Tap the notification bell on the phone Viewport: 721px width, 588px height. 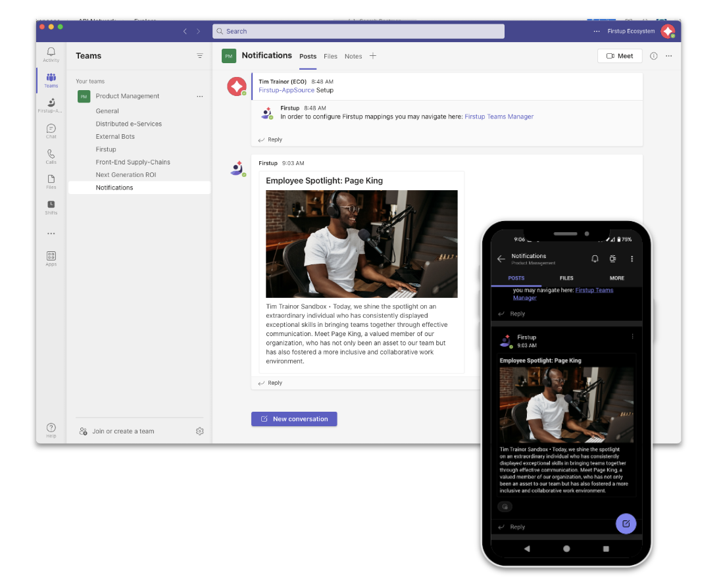pyautogui.click(x=595, y=259)
